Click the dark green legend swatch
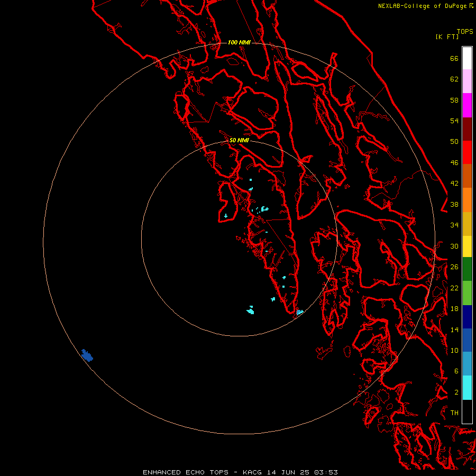 point(467,269)
